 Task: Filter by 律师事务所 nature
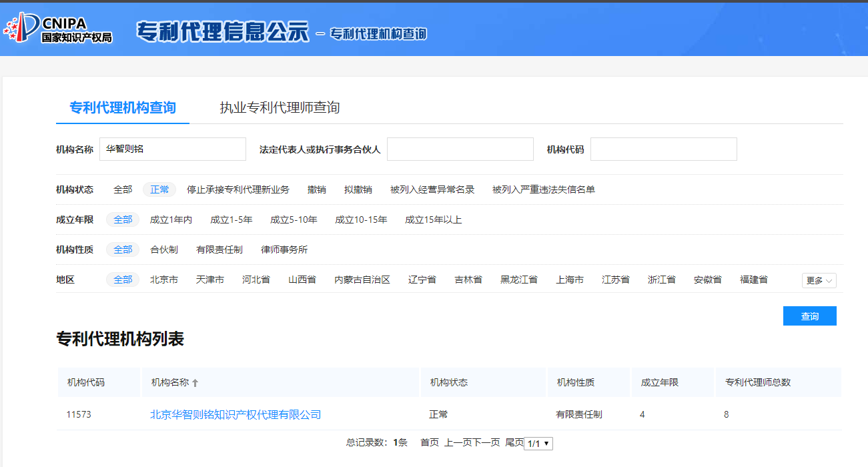(284, 250)
